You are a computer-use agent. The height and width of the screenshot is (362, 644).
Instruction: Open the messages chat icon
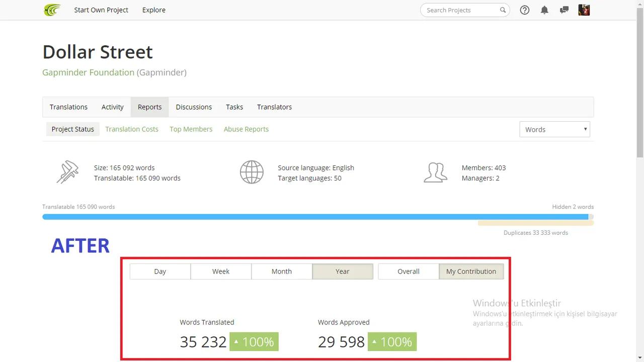[564, 10]
